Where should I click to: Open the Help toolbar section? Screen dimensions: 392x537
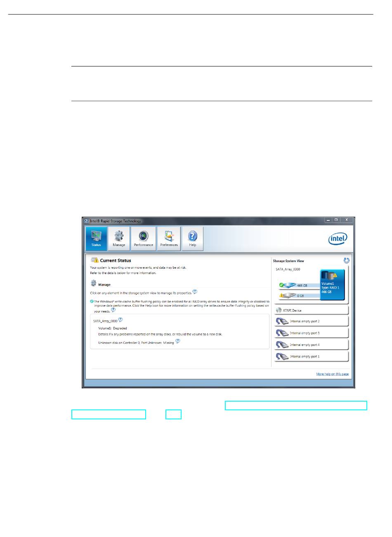[x=193, y=239]
